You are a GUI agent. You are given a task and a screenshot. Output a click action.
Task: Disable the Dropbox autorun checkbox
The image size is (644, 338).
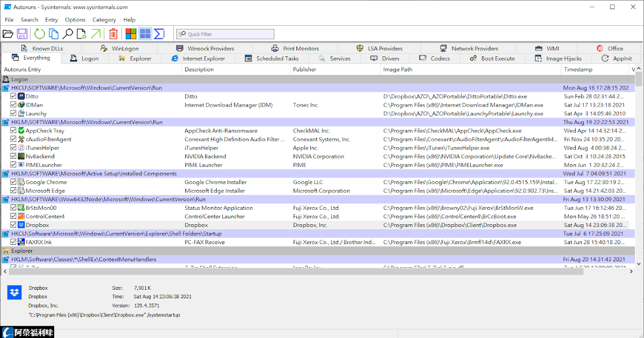pos(13,225)
